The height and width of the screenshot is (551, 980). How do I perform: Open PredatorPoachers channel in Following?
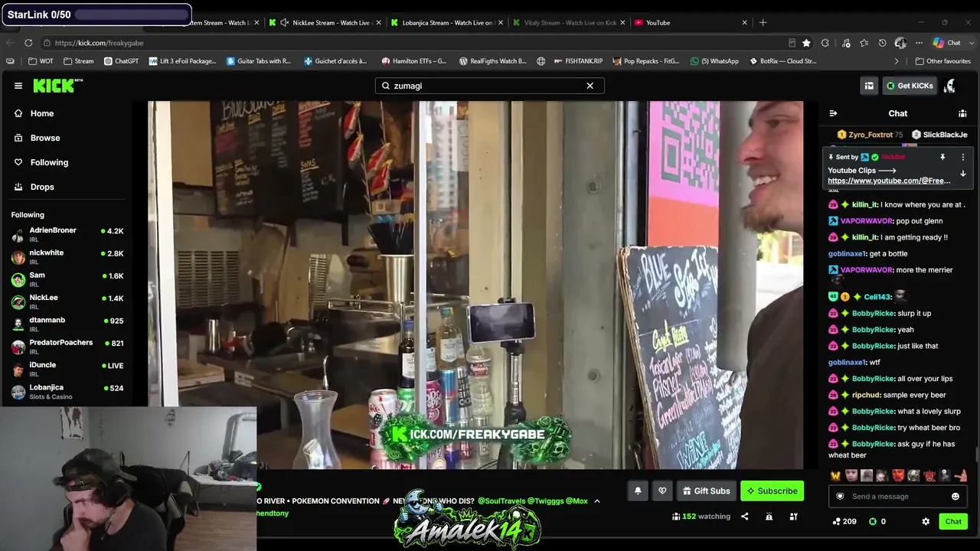tap(67, 347)
